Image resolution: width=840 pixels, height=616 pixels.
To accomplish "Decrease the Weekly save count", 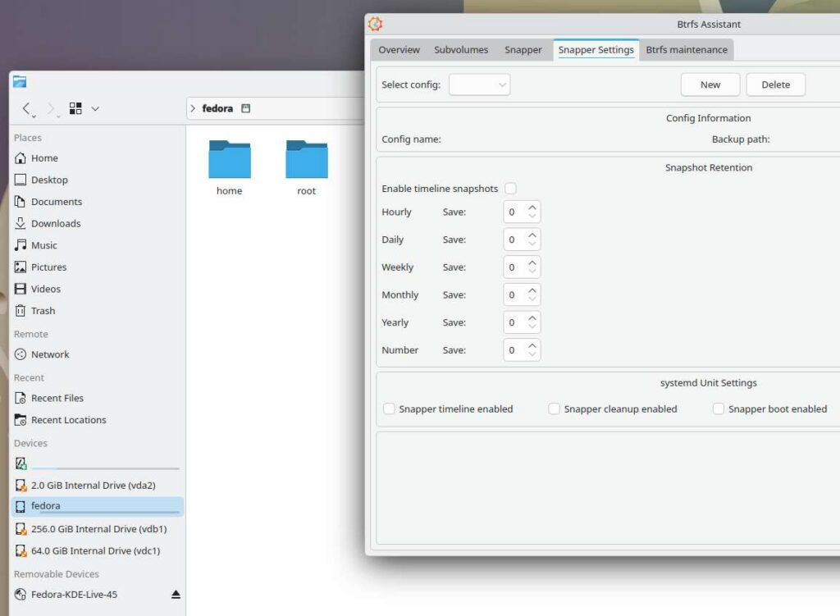I will pos(532,272).
